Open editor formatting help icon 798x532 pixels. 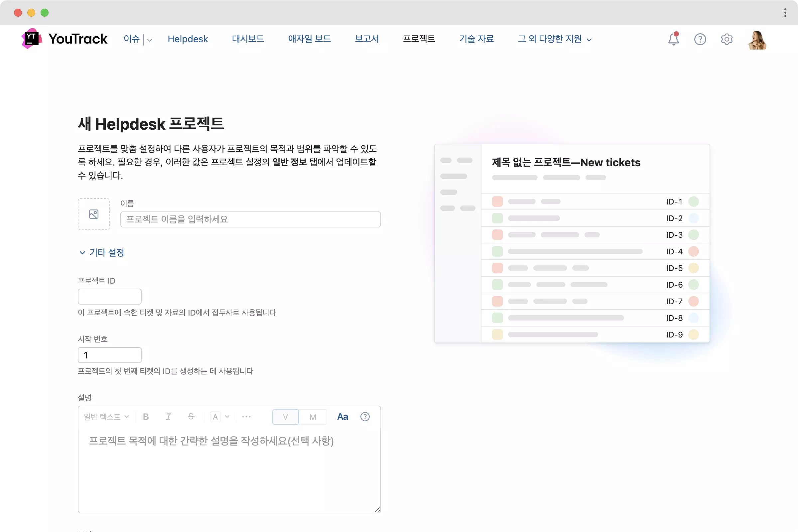(x=365, y=417)
